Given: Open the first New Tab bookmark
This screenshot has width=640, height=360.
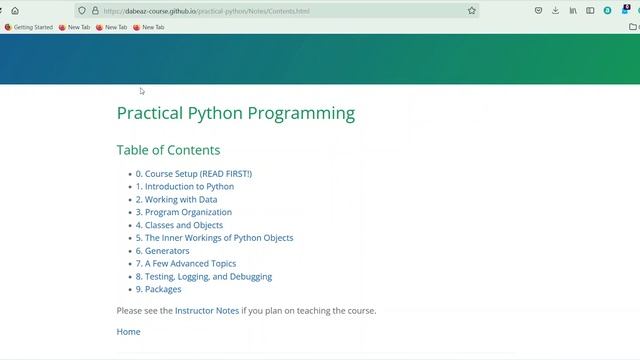Looking at the screenshot, I should tap(74, 27).
